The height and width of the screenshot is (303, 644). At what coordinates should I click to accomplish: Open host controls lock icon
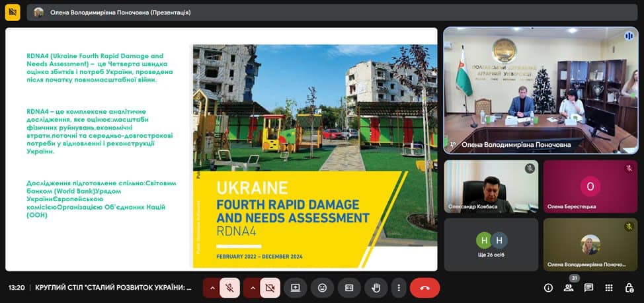click(629, 288)
